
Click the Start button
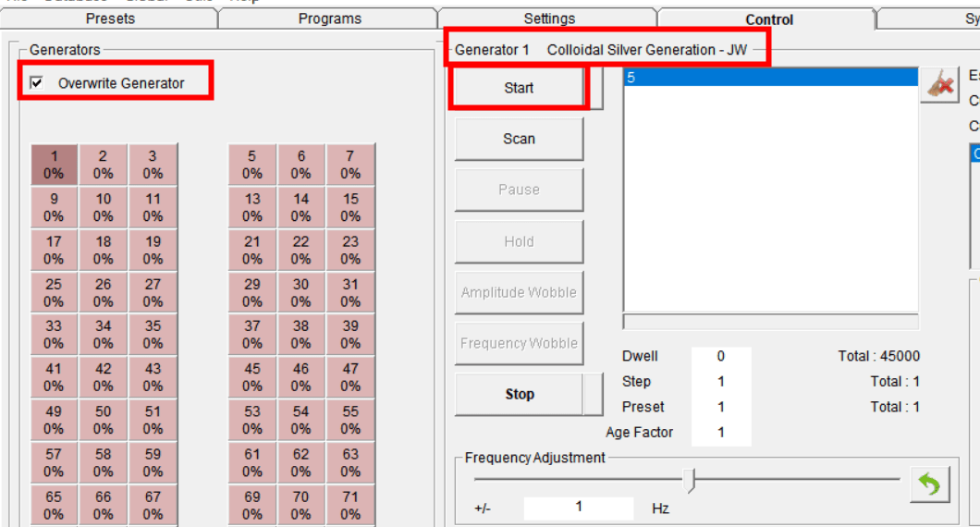point(519,88)
